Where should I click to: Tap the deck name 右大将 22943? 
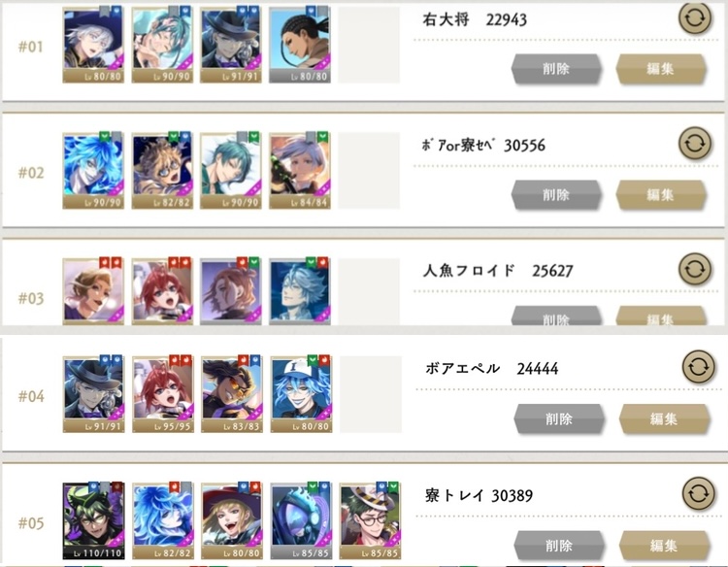click(475, 20)
